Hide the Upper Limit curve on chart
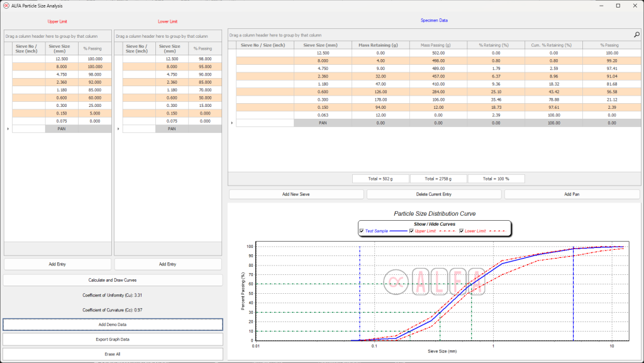This screenshot has width=644, height=363. click(411, 231)
